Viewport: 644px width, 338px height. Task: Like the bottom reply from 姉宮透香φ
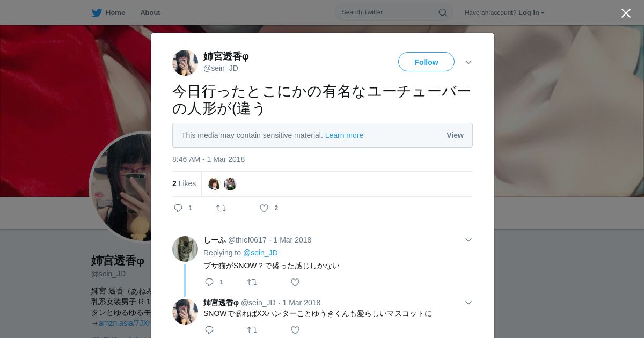pyautogui.click(x=295, y=330)
